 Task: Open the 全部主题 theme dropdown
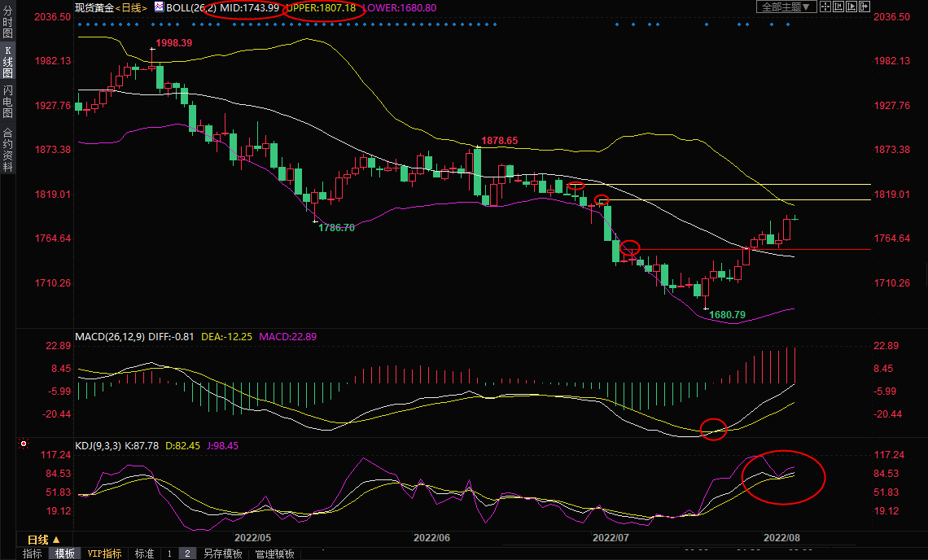tap(786, 7)
